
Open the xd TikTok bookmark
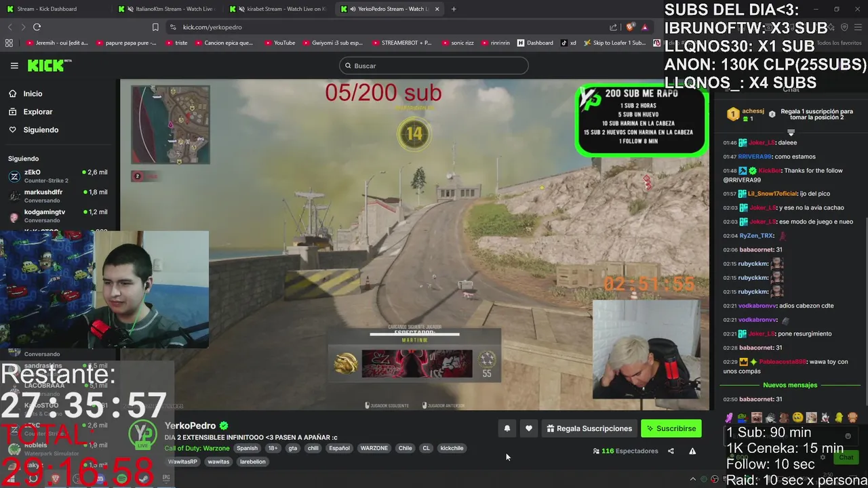[x=568, y=43]
